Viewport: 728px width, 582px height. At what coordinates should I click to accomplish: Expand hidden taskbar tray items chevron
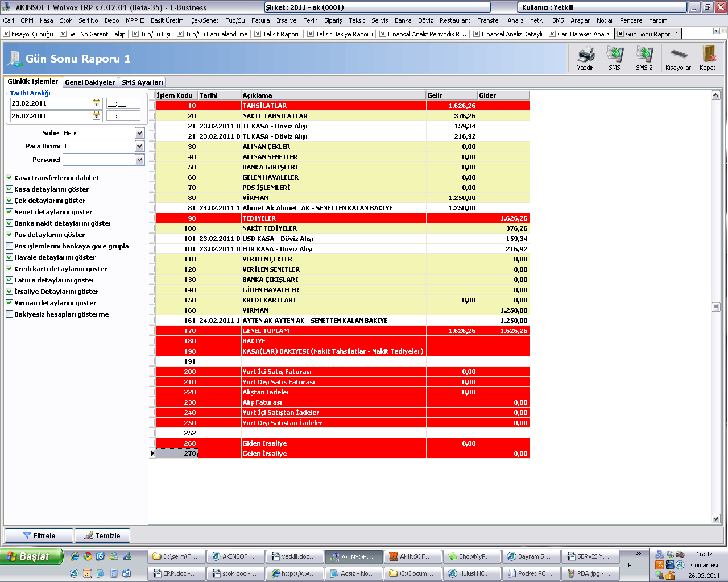click(x=639, y=553)
